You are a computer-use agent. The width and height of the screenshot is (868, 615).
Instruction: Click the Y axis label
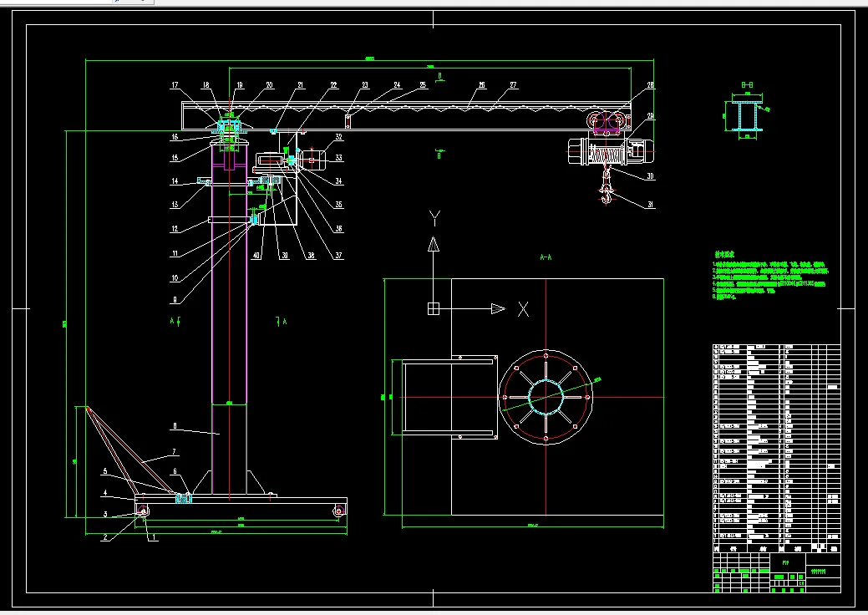click(x=434, y=219)
